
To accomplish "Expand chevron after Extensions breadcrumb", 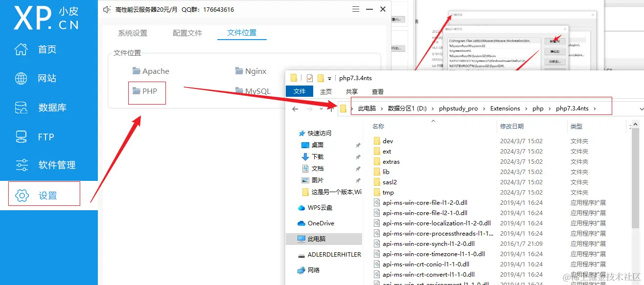I will click(x=526, y=109).
